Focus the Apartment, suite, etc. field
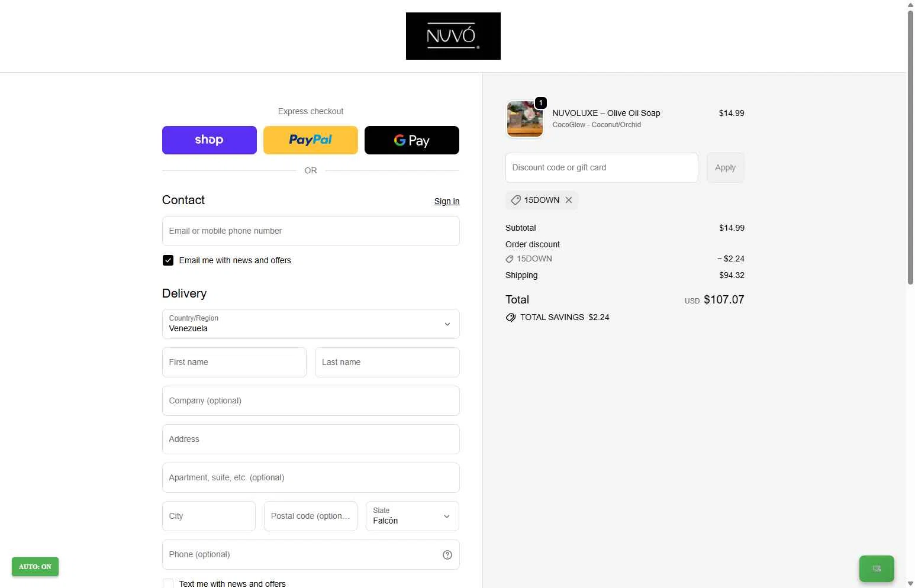 click(311, 477)
